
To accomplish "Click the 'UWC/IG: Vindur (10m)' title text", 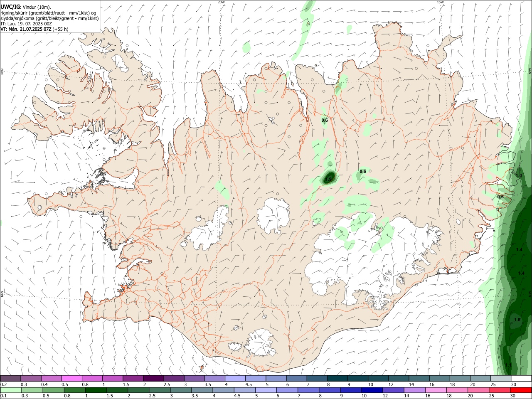I will click(25, 7).
